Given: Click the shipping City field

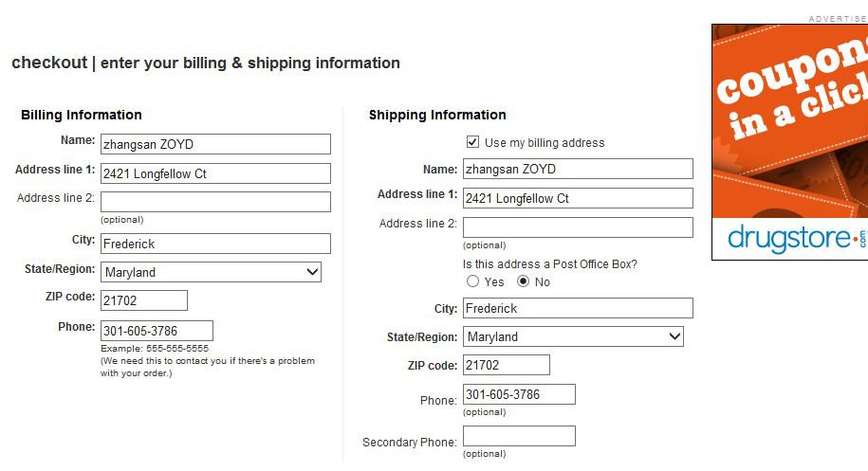Looking at the screenshot, I should pos(578,308).
